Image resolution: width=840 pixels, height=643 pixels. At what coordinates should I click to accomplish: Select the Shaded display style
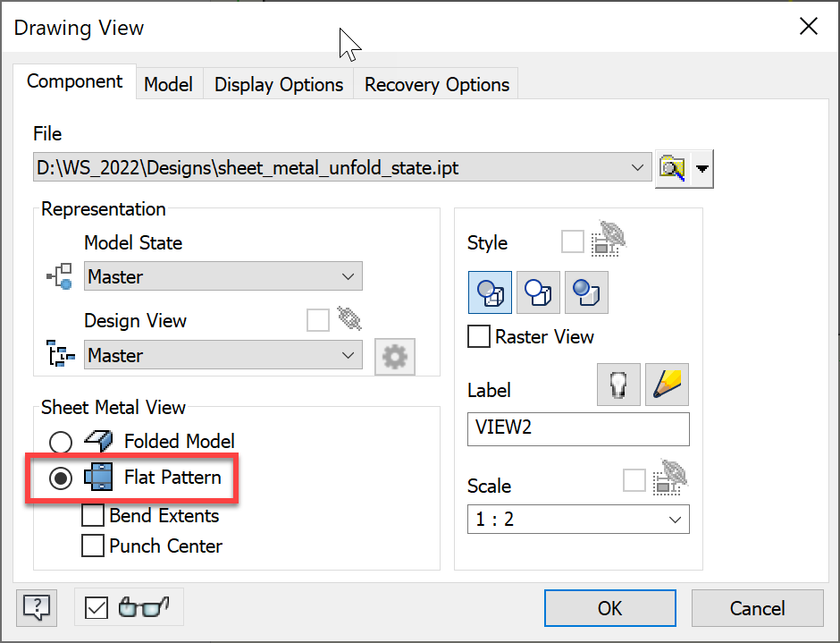pyautogui.click(x=586, y=292)
